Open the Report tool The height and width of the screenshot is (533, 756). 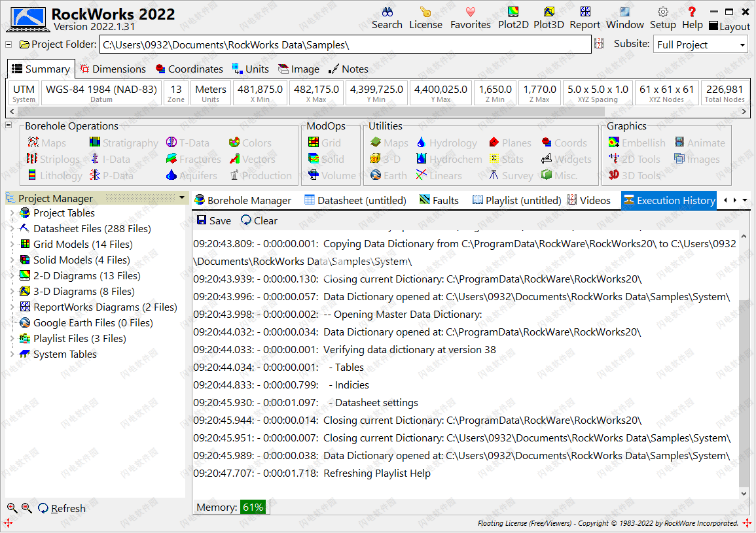click(585, 18)
